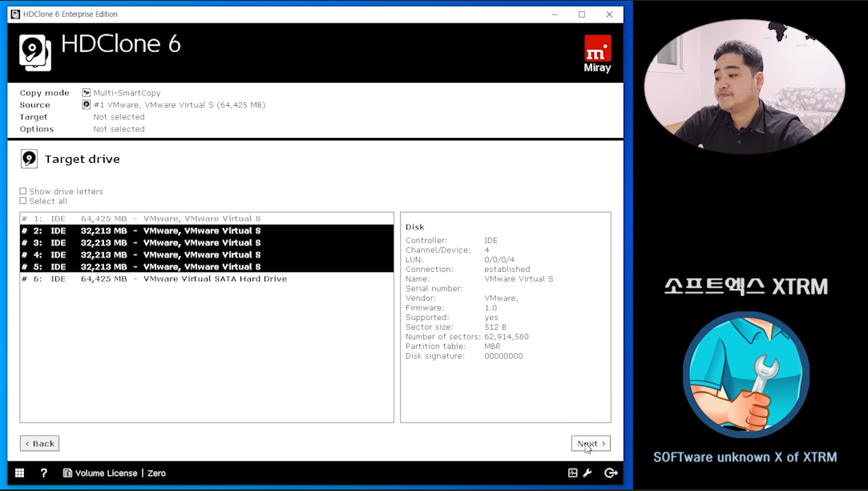
Task: Minimize the HDClone window
Action: tap(555, 14)
